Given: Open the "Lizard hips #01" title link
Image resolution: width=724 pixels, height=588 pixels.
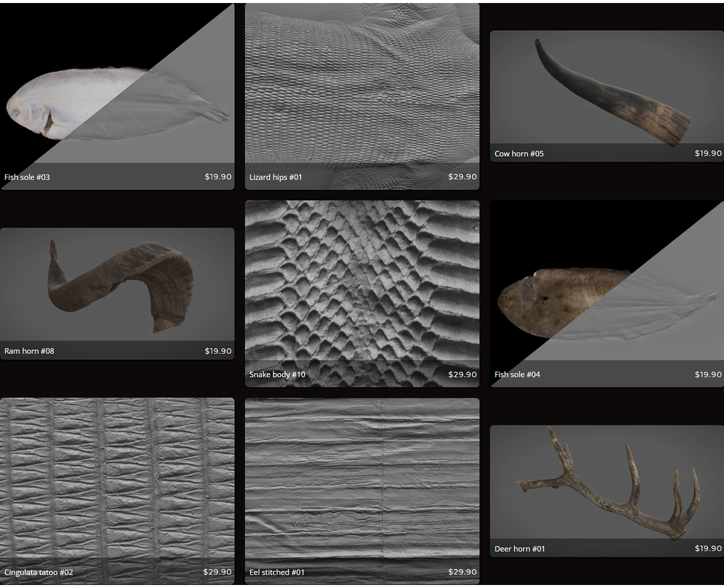Looking at the screenshot, I should pyautogui.click(x=276, y=177).
